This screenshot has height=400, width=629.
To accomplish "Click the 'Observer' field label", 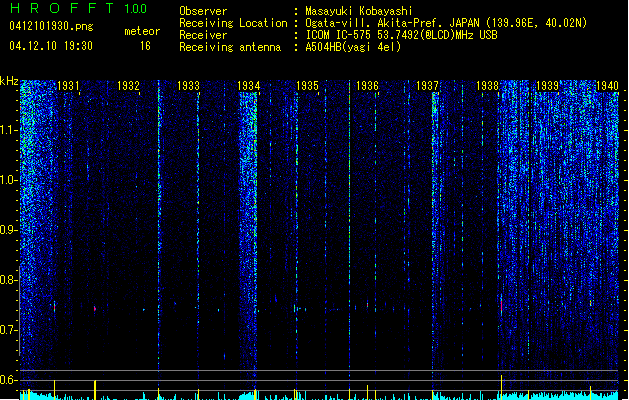I will coord(203,11).
